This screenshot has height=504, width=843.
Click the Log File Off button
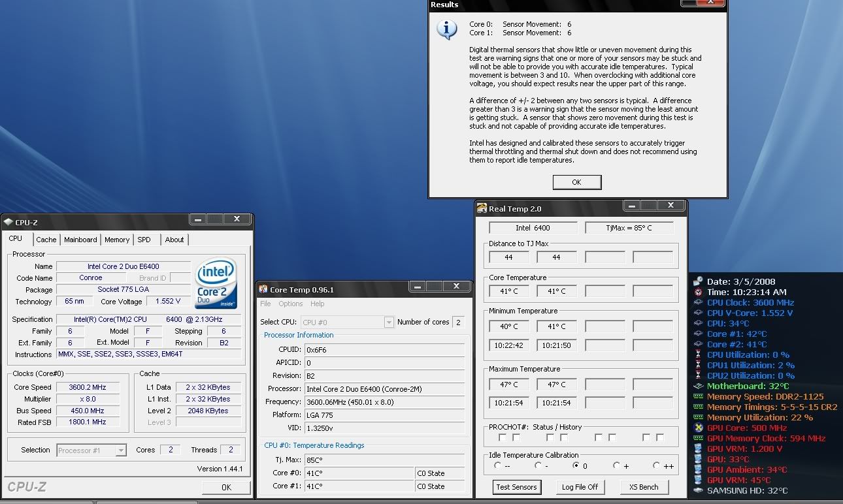[580, 487]
